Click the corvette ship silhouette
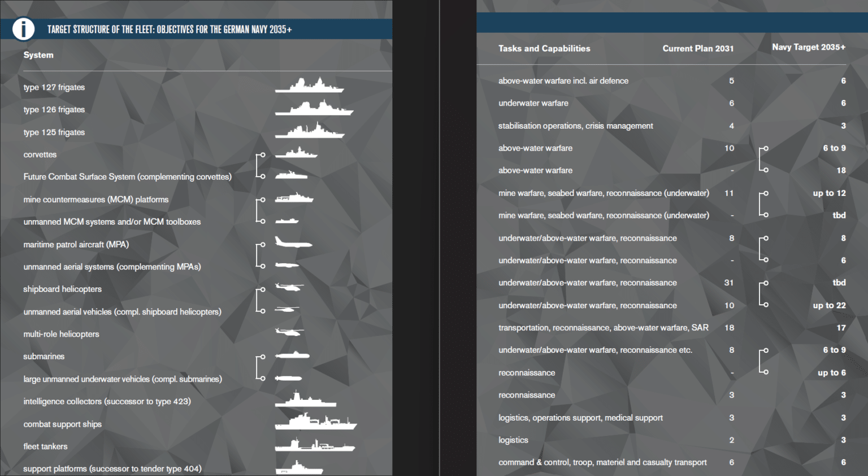The image size is (868, 476). [296, 153]
